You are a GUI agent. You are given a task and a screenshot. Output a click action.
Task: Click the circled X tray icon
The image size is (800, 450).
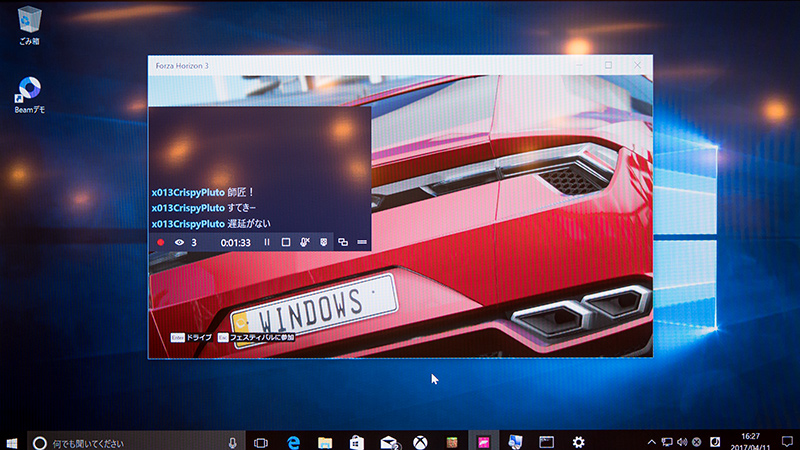(x=696, y=442)
